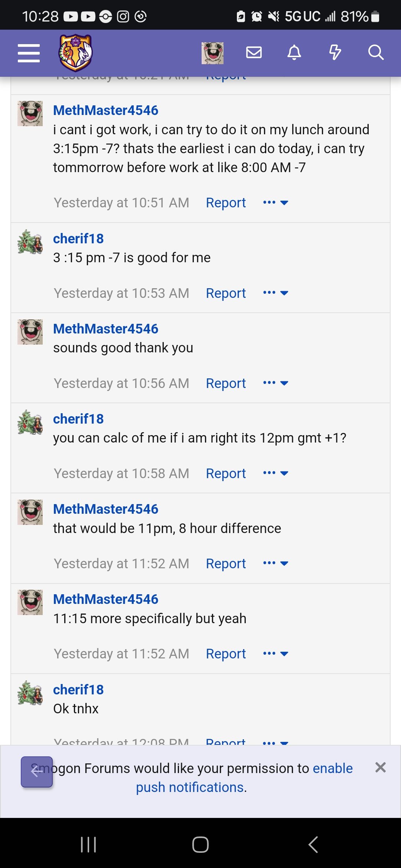The image size is (401, 868).
Task: Open cherif18 profile from 'Ok tnhx' message
Action: tap(78, 690)
